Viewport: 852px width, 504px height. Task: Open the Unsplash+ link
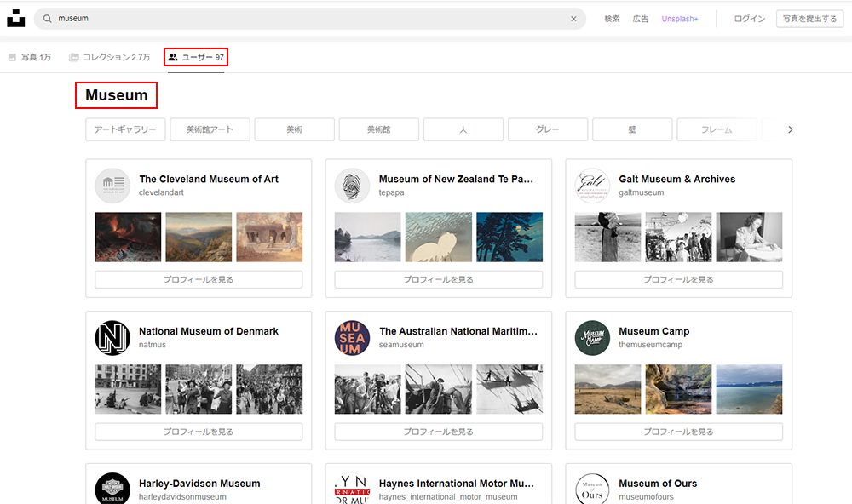(680, 19)
